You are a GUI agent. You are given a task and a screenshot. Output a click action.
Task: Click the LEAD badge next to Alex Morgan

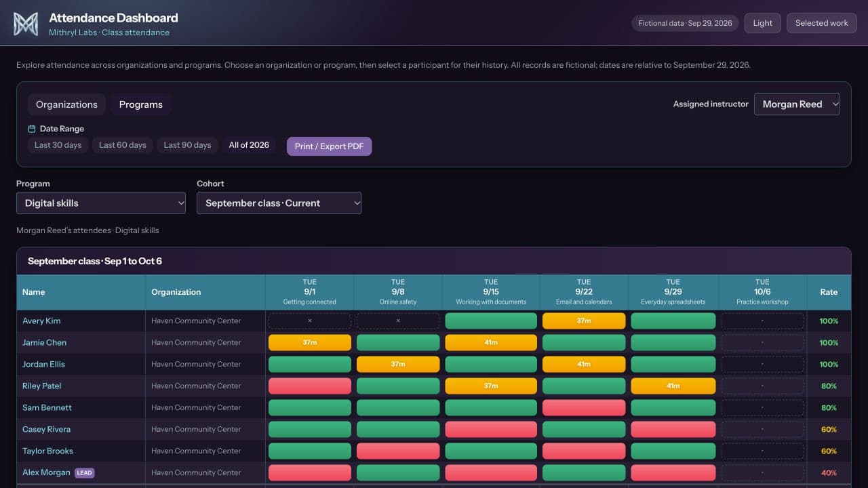[x=84, y=473]
